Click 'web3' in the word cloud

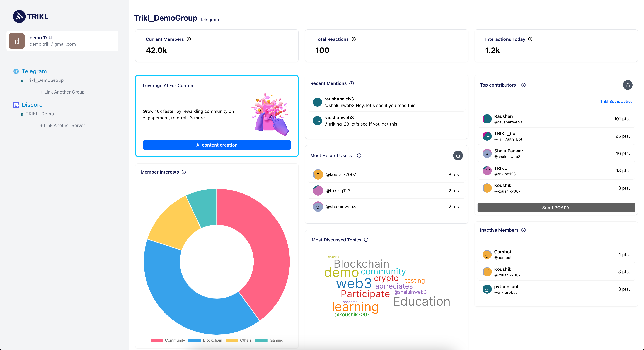click(354, 283)
